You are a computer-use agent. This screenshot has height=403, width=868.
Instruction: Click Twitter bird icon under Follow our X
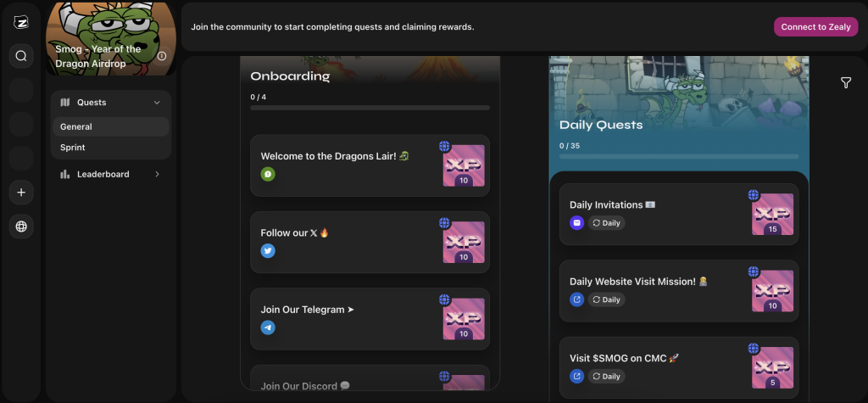pos(268,250)
